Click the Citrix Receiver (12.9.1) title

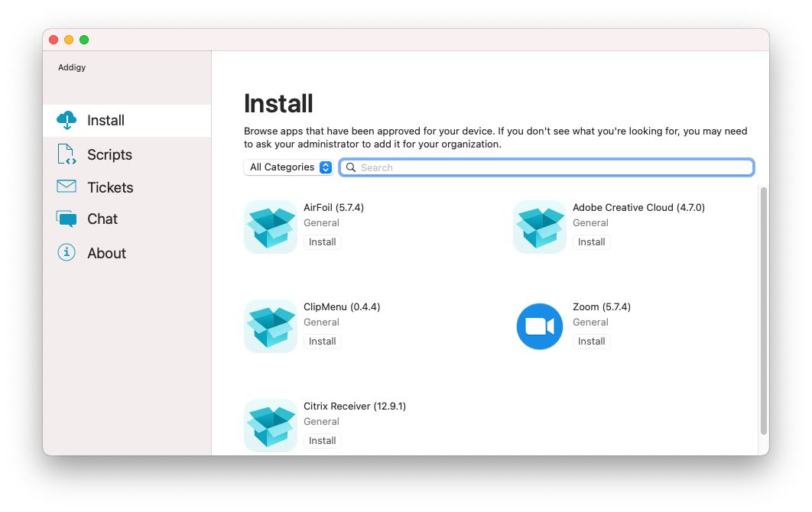click(x=355, y=407)
